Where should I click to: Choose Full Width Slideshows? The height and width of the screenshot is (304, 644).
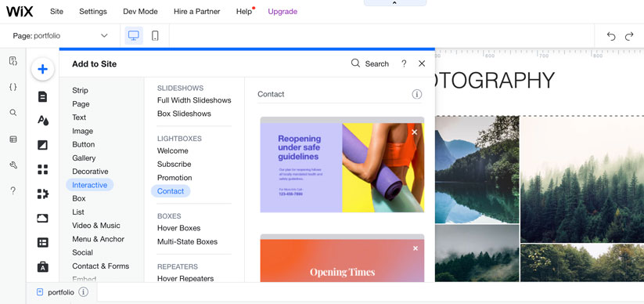click(194, 100)
